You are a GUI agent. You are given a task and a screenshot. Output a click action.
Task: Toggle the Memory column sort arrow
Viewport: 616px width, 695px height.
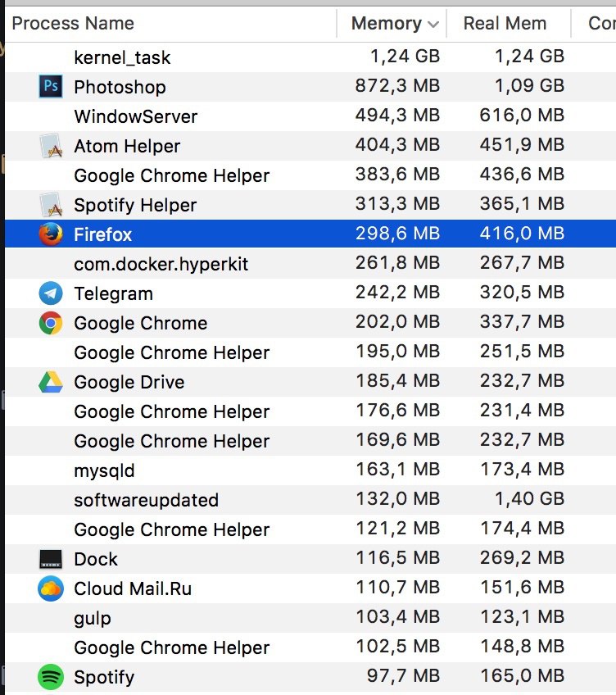pos(433,24)
